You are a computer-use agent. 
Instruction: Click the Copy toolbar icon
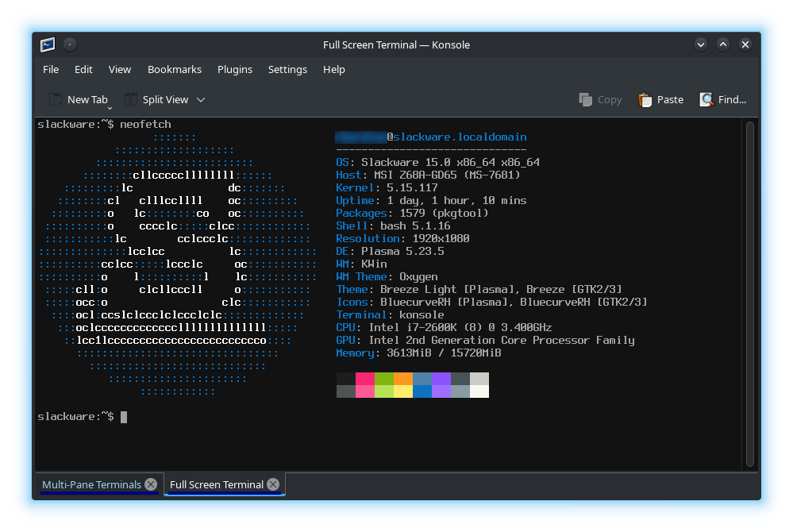[x=586, y=99]
